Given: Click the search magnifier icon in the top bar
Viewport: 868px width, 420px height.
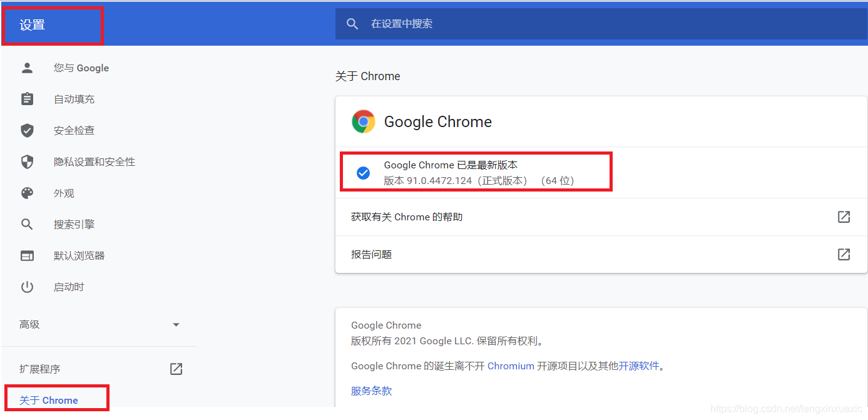Looking at the screenshot, I should tap(352, 24).
